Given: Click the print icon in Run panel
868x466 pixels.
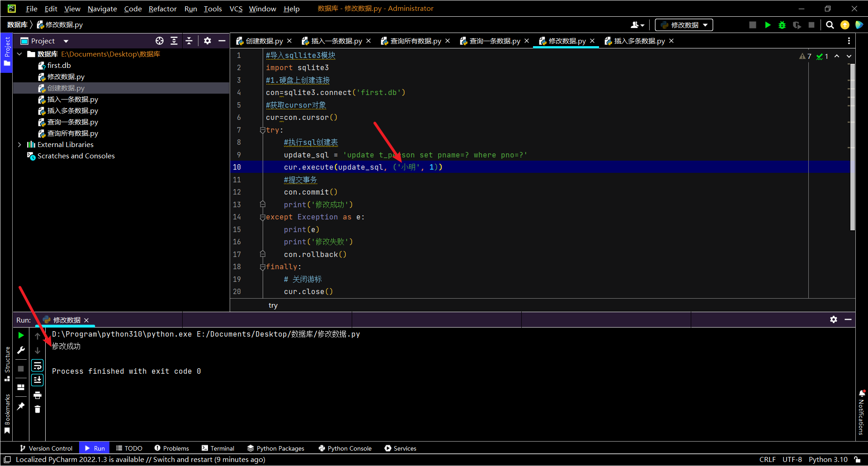Looking at the screenshot, I should click(x=38, y=395).
